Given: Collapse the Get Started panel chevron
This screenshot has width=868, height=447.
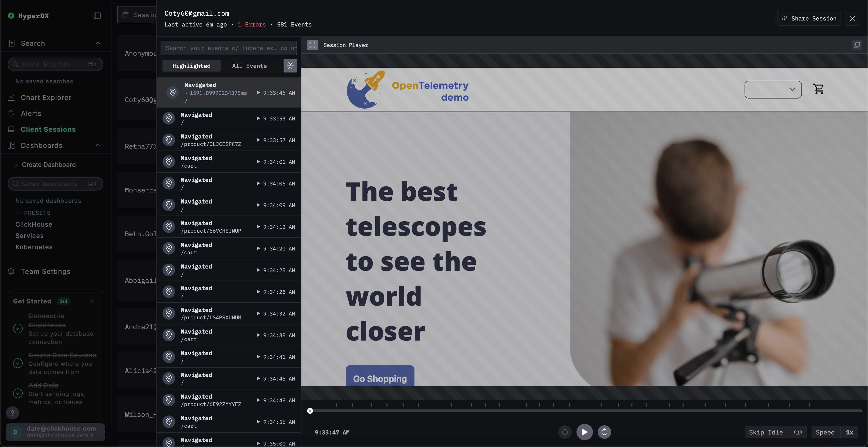Looking at the screenshot, I should [93, 301].
